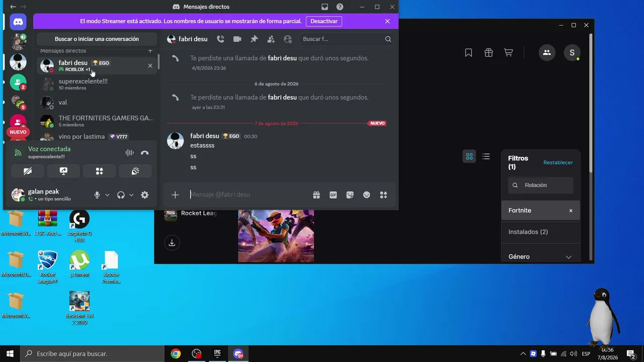Attach a file with the plus button
The width and height of the screenshot is (644, 362).
tap(175, 195)
